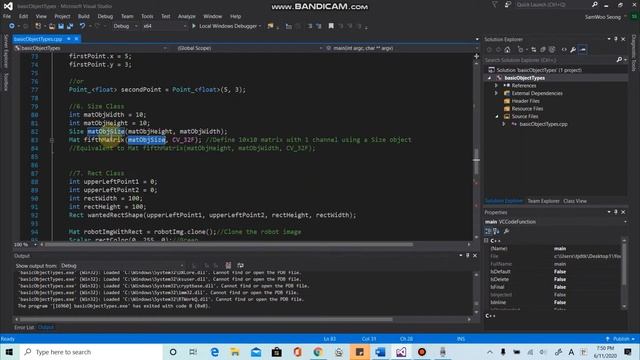The width and height of the screenshot is (640, 360).
Task: Click the Windows taskbar search box
Action: point(91,352)
